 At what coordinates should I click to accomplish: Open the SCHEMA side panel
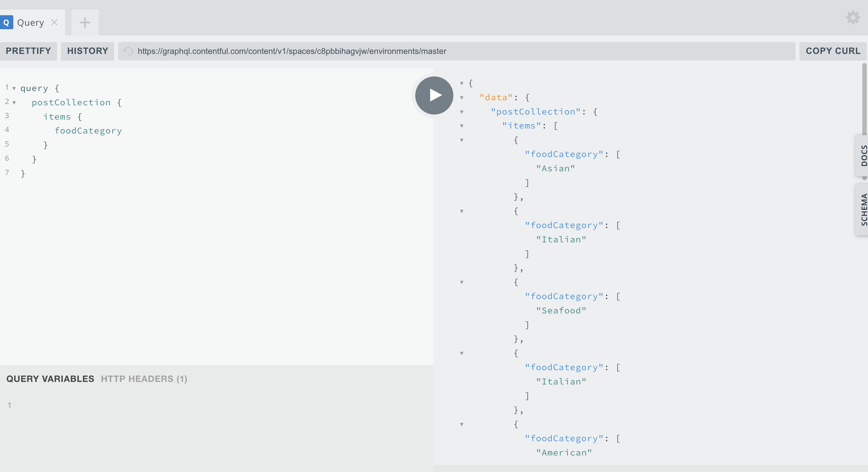tap(863, 209)
